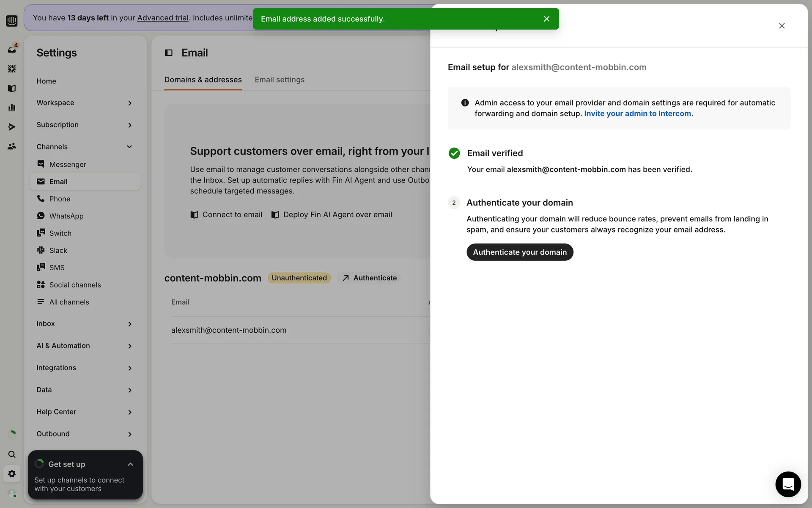Expand the Workspace settings section
This screenshot has height=508, width=812.
point(85,103)
